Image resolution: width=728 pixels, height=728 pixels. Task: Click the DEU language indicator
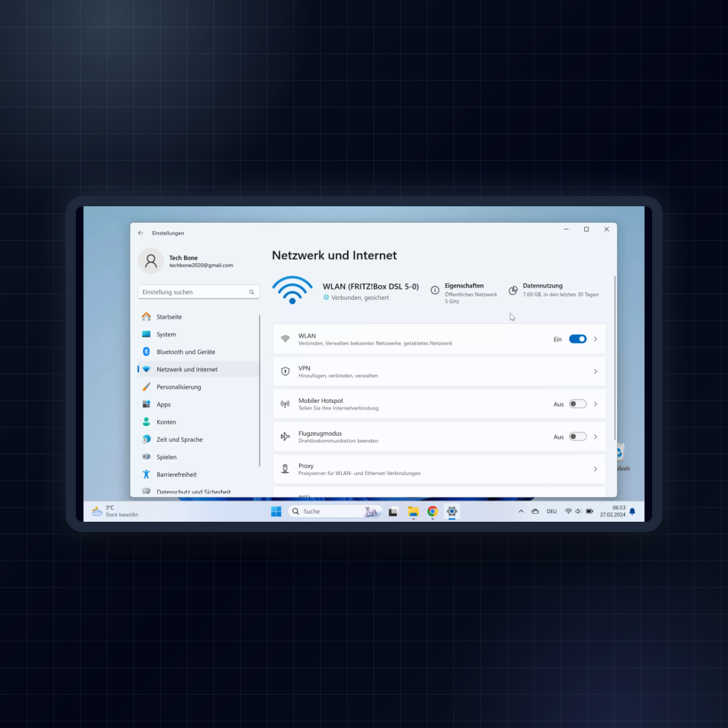[551, 511]
